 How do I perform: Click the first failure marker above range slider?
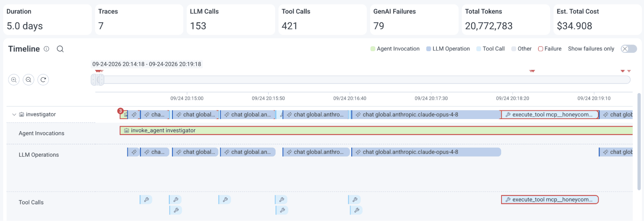tap(99, 71)
